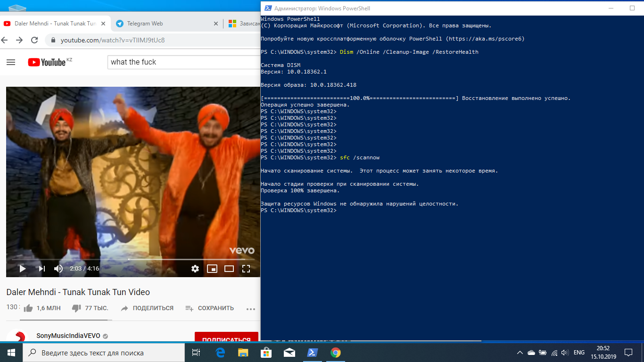Play the Tunak Tunak Tun video

click(x=22, y=269)
